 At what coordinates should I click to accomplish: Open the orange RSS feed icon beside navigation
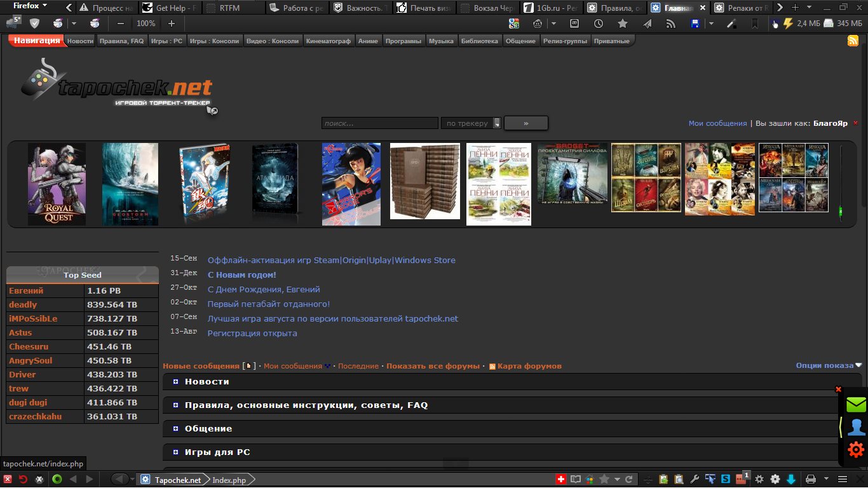coord(852,40)
